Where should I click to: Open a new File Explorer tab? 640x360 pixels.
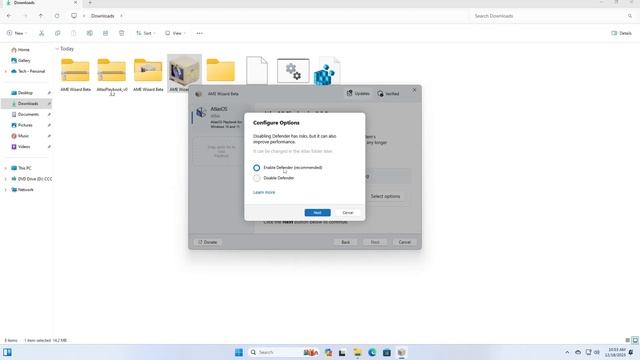click(x=90, y=3)
